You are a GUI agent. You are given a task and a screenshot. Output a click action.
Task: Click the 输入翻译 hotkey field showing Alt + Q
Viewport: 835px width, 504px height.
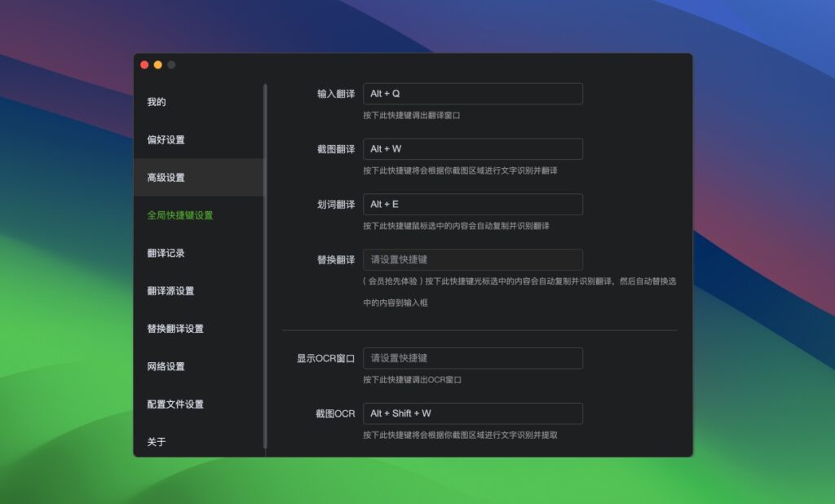tap(473, 93)
